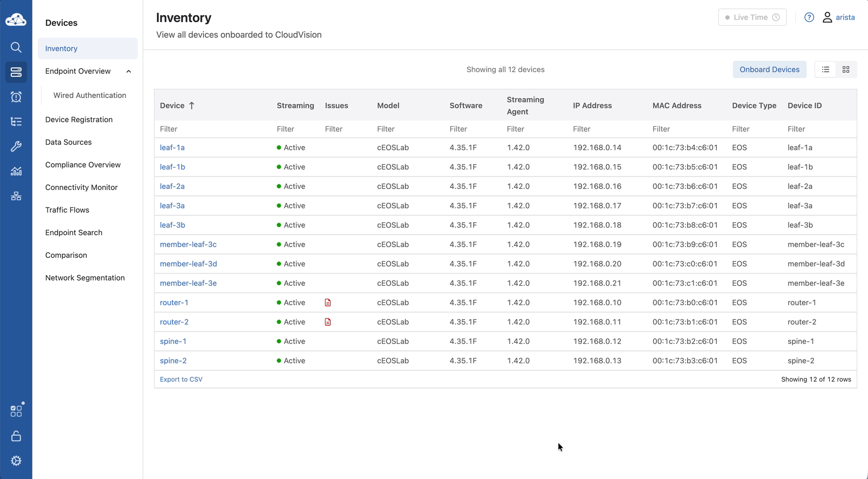
Task: Open device member-leaf-3c
Action: [x=188, y=244]
